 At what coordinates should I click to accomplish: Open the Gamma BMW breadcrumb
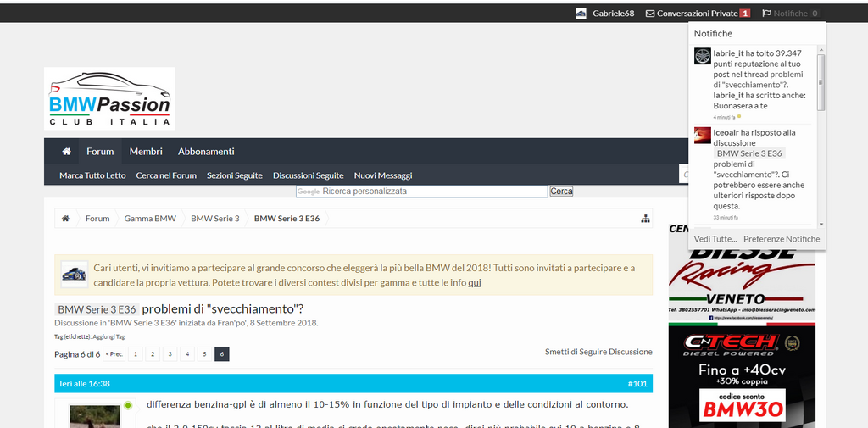[x=150, y=218]
